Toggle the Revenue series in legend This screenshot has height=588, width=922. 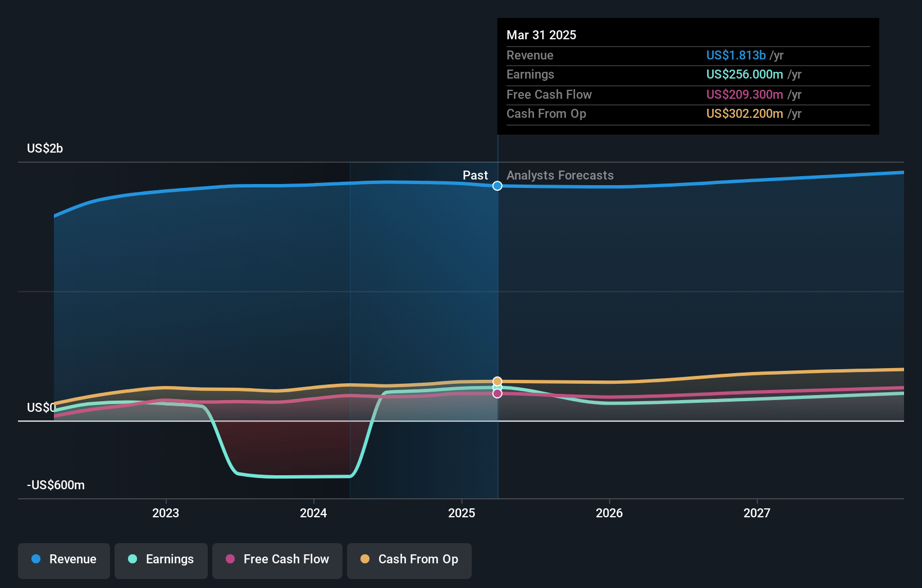coord(64,560)
